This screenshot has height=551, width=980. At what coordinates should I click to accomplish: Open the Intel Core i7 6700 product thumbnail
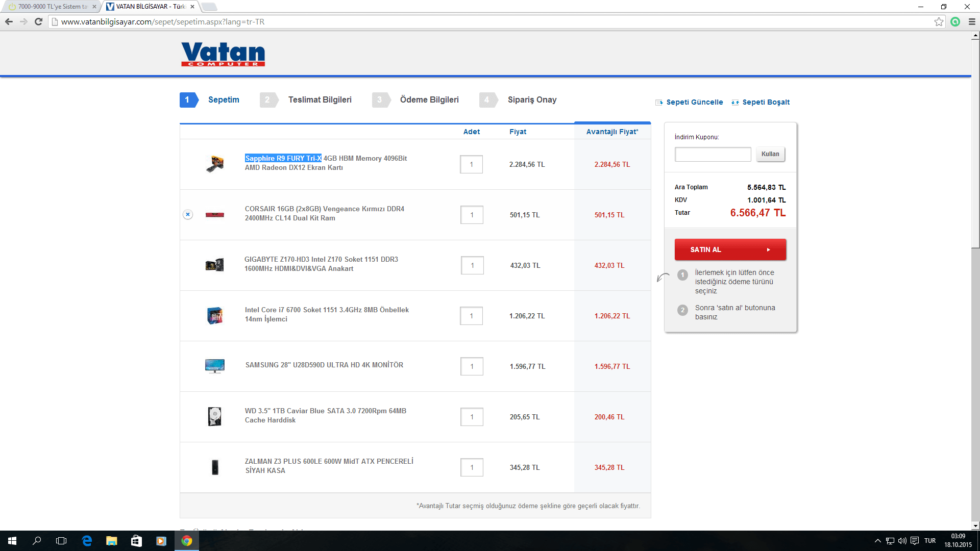215,316
